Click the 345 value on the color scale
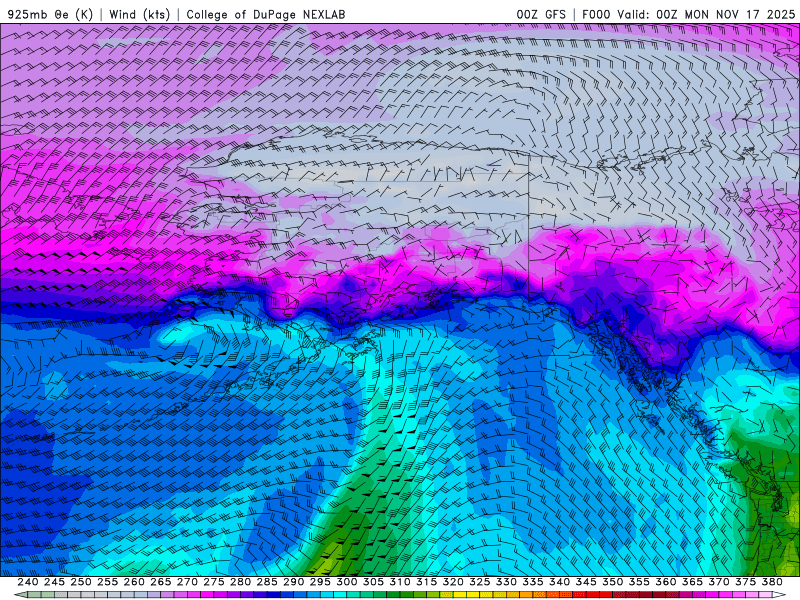 (586, 582)
